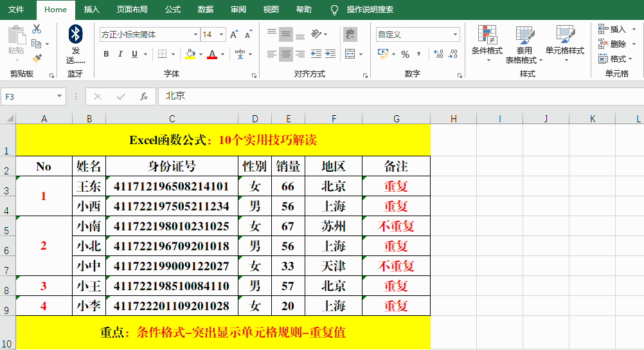Apply accounting number format icon

point(383,54)
